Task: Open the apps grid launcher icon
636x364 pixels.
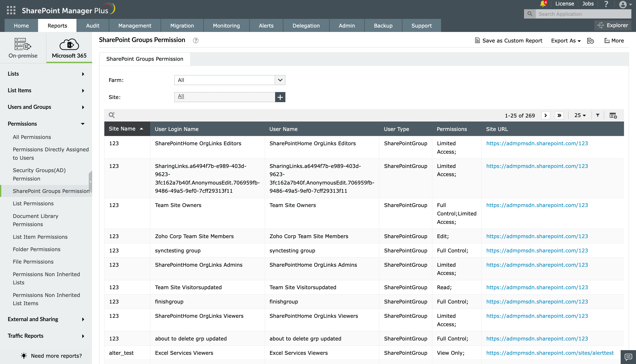Action: [11, 10]
